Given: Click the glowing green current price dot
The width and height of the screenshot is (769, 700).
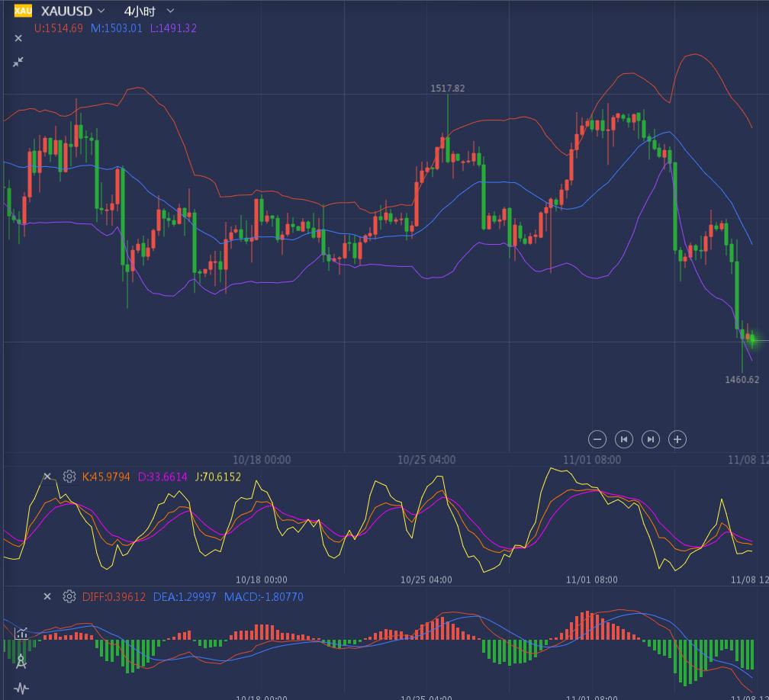Looking at the screenshot, I should [753, 339].
